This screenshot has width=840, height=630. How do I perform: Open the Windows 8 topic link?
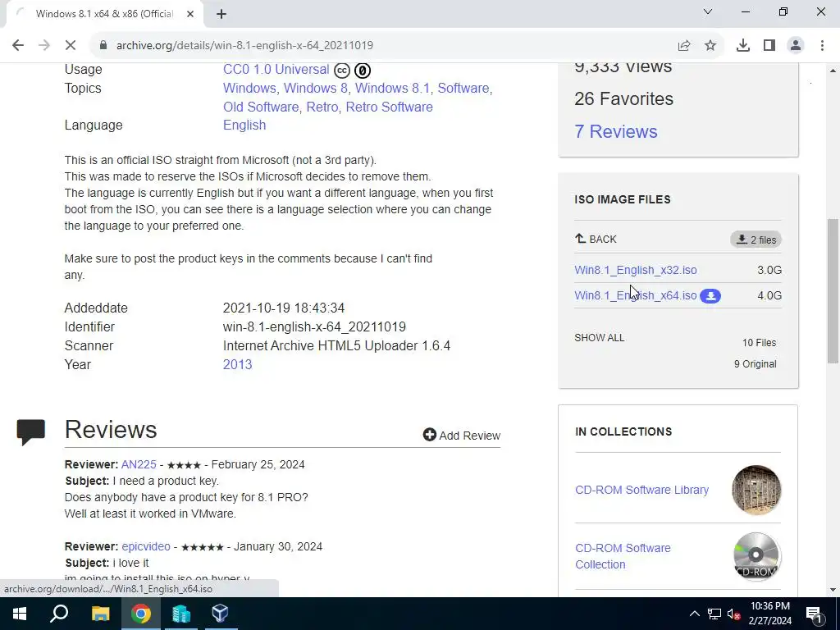(x=315, y=89)
